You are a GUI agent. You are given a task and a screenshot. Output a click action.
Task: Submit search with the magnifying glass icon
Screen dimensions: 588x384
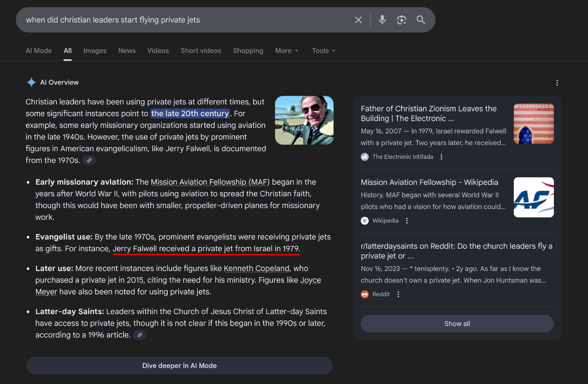pyautogui.click(x=421, y=20)
